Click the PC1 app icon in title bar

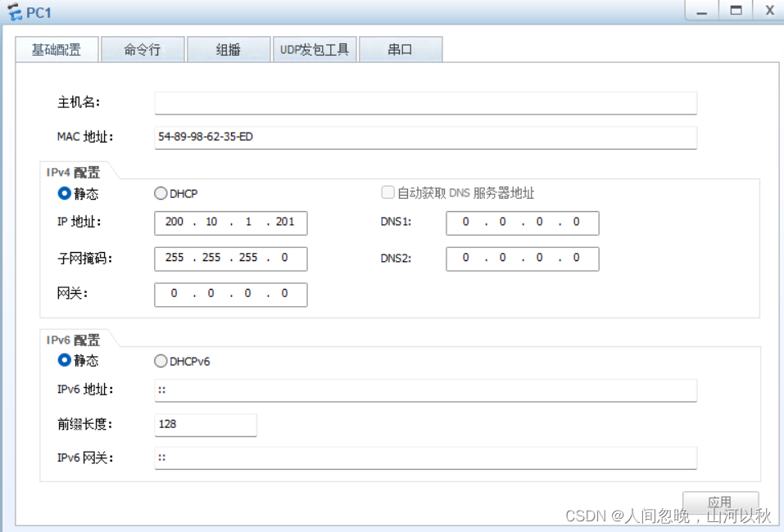15,11
